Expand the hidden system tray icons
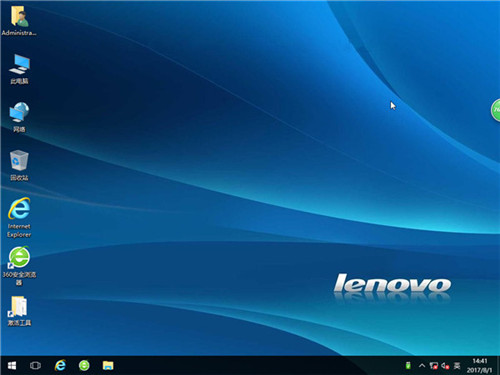The height and width of the screenshot is (375, 500). point(422,366)
